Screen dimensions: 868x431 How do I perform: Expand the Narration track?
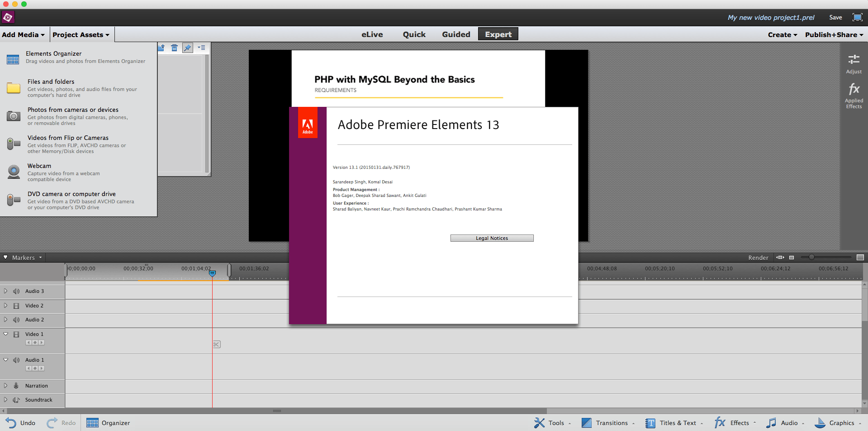point(5,386)
